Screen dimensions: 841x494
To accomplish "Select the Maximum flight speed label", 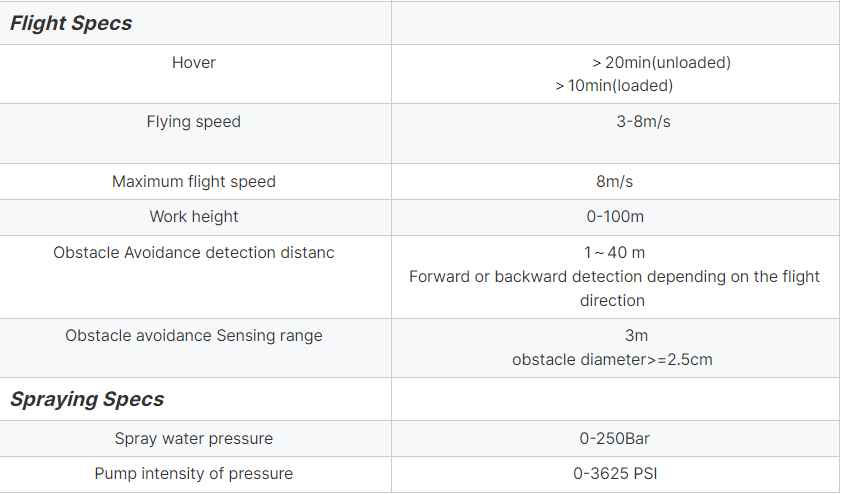I will pos(194,182).
